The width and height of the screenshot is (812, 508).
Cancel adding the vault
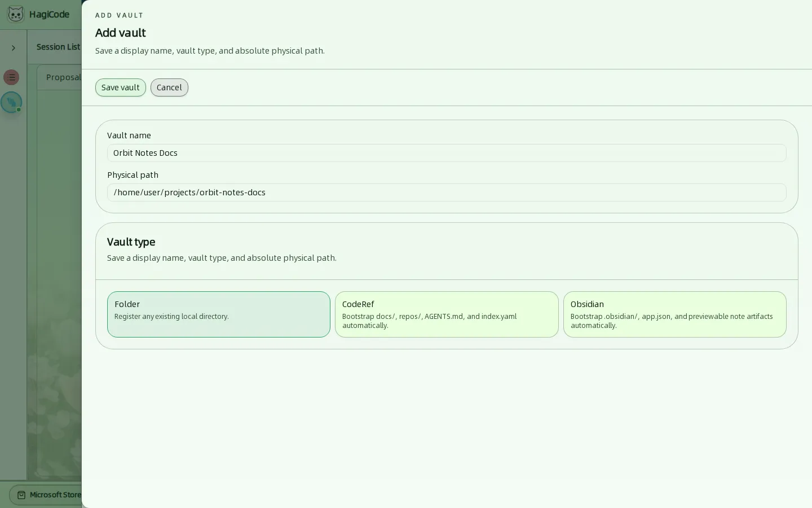(x=169, y=87)
